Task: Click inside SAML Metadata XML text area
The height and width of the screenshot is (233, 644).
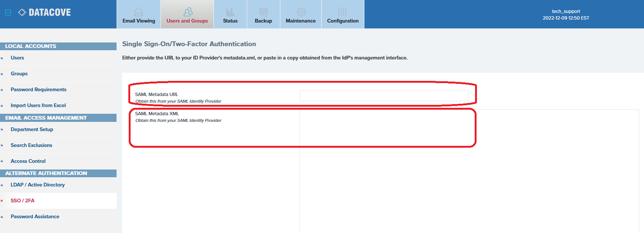Action: 468,170
